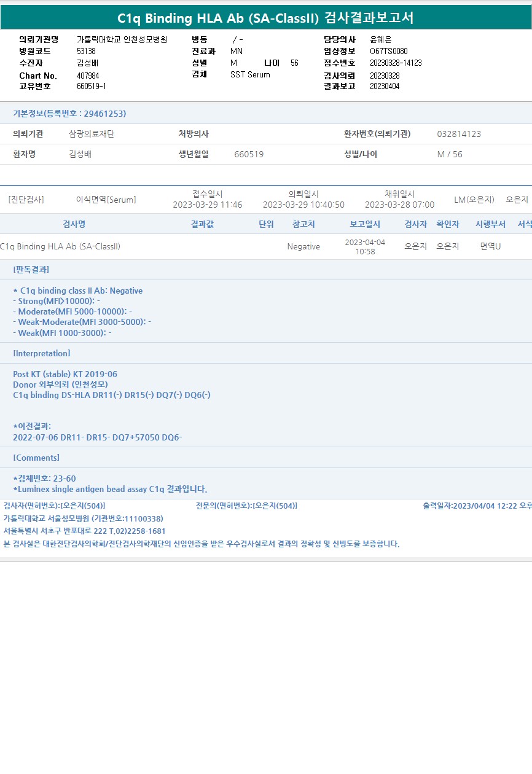
Task: Select patient number 032814123
Action: tap(459, 134)
